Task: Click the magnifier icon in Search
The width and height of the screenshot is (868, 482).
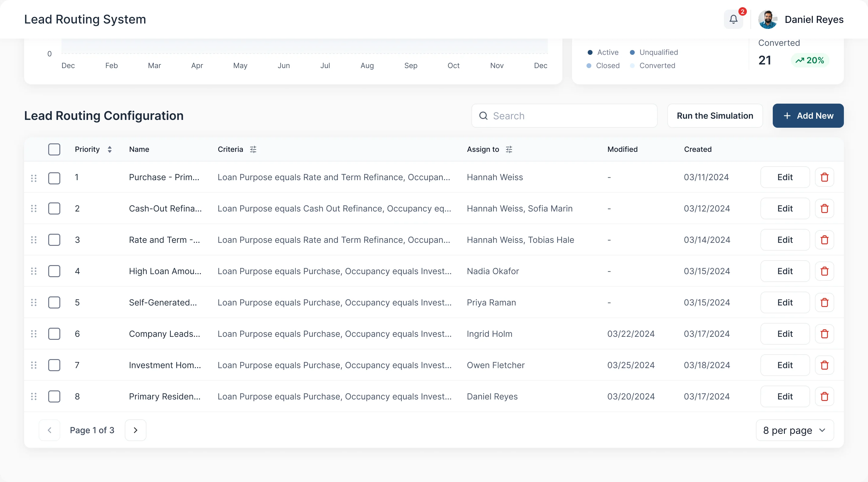Action: (x=483, y=116)
